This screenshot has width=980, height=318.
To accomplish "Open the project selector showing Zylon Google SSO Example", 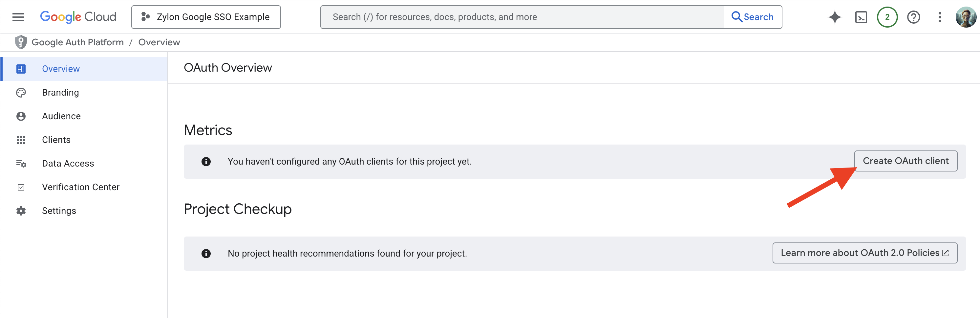I will (x=205, y=17).
